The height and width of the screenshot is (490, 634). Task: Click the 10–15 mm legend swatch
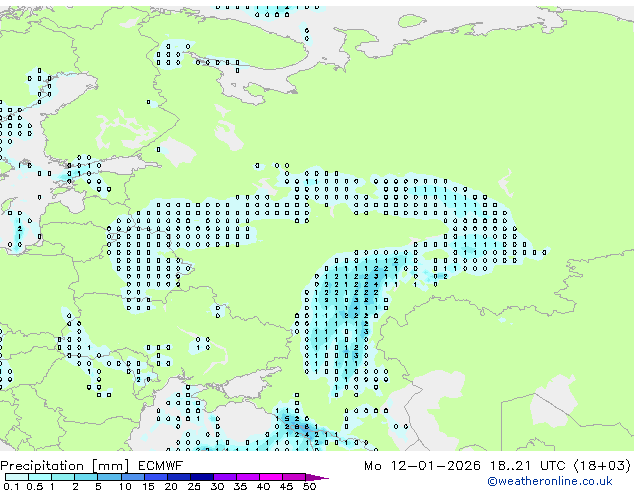(133, 477)
